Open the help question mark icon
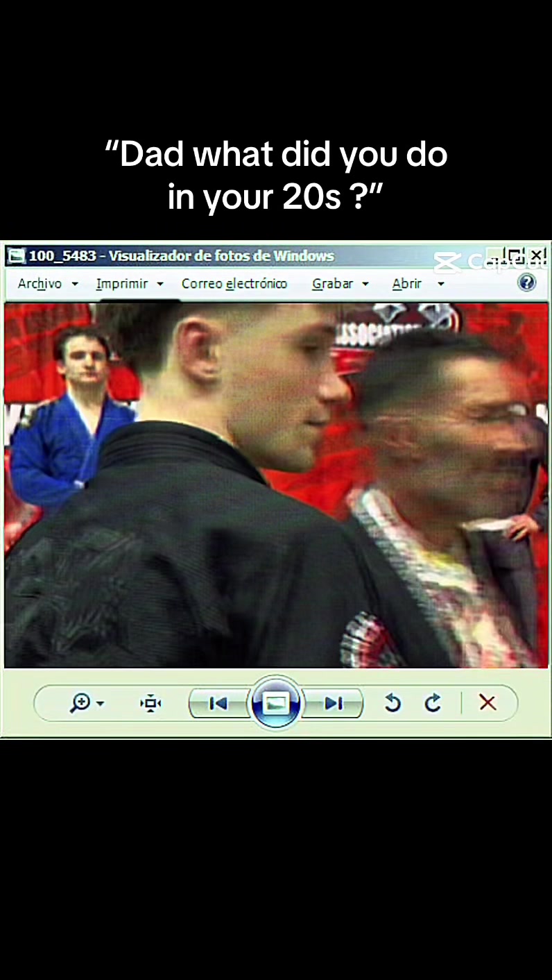Image resolution: width=552 pixels, height=980 pixels. coord(527,282)
